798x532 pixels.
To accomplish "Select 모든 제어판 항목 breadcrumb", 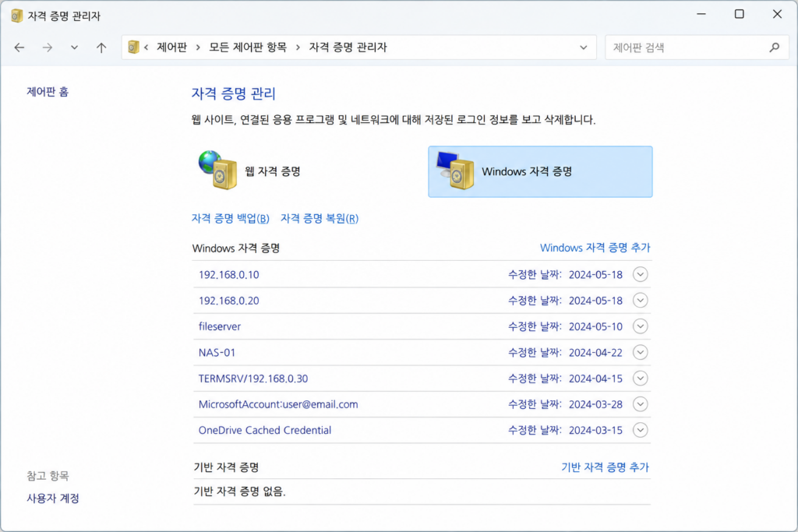I will click(248, 48).
